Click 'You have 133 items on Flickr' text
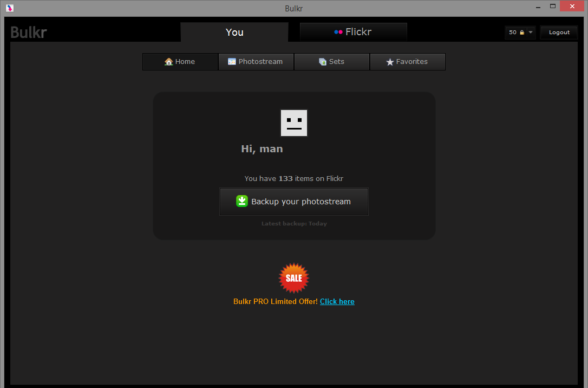The height and width of the screenshot is (388, 588). (294, 179)
